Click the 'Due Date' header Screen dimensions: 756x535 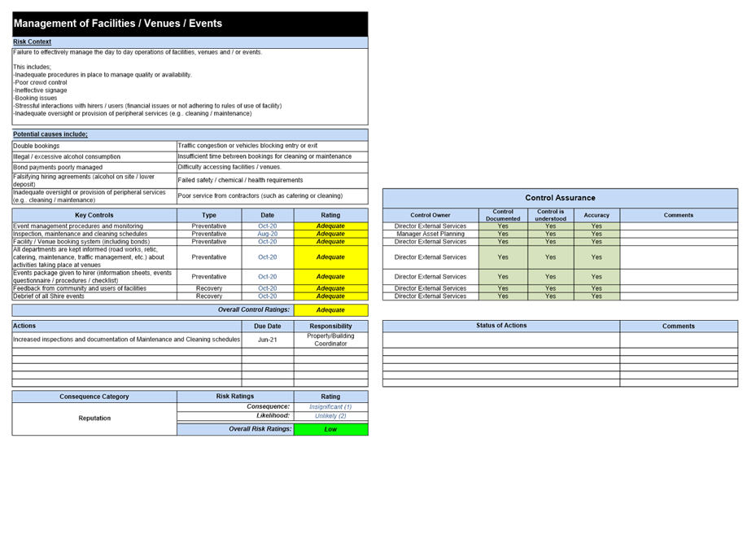(268, 326)
